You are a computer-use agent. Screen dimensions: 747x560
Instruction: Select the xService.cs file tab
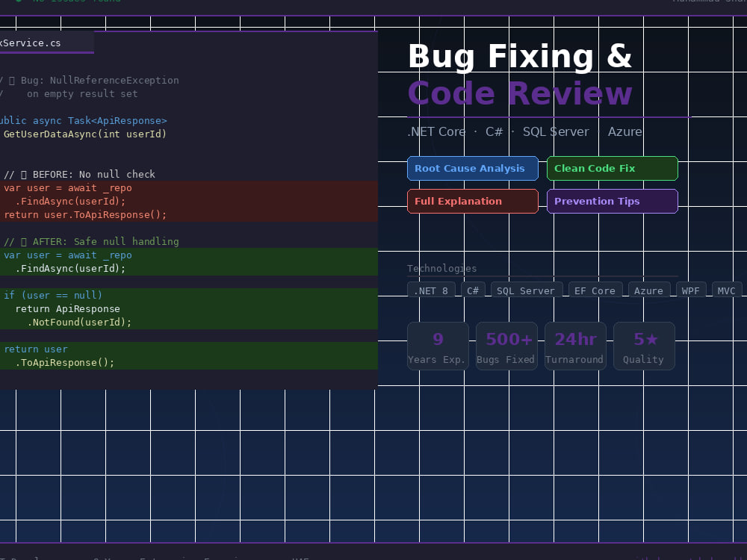[x=46, y=43]
